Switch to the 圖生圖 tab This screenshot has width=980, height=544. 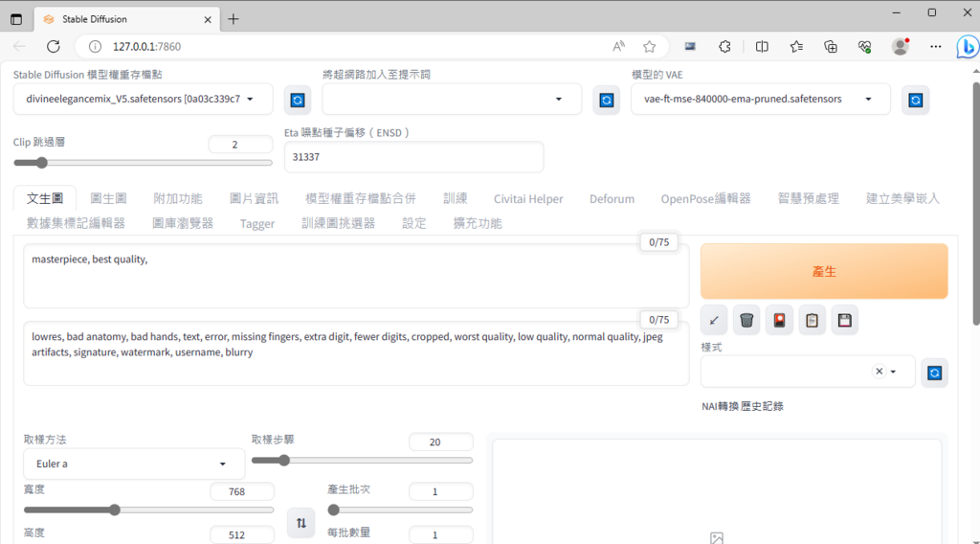[109, 199]
